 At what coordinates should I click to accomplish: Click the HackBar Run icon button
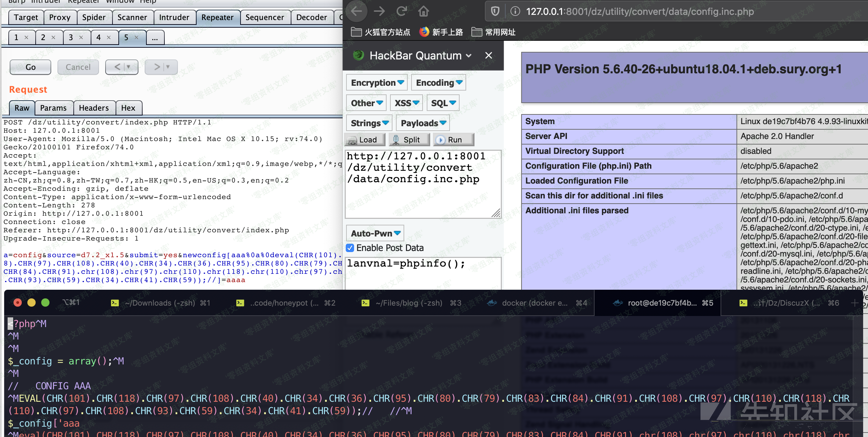pos(453,140)
